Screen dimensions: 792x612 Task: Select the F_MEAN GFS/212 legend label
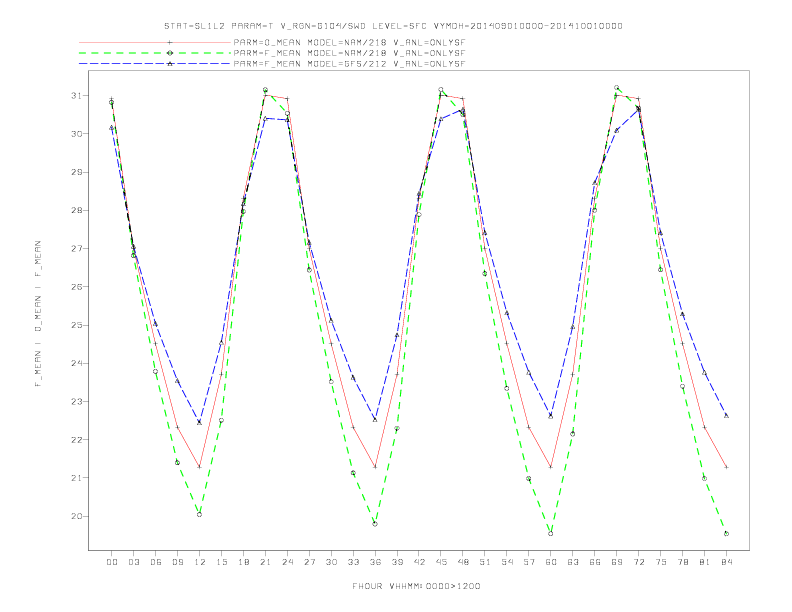coord(349,64)
